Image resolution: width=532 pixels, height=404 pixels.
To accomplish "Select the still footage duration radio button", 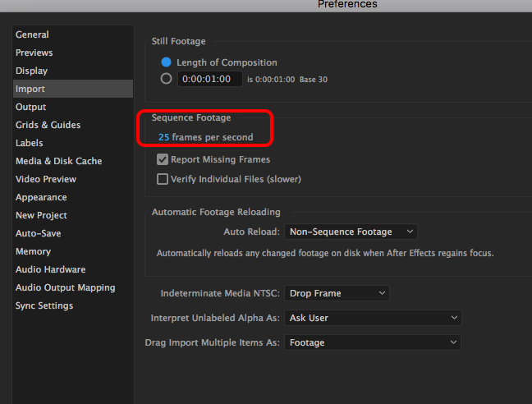I will pos(166,79).
